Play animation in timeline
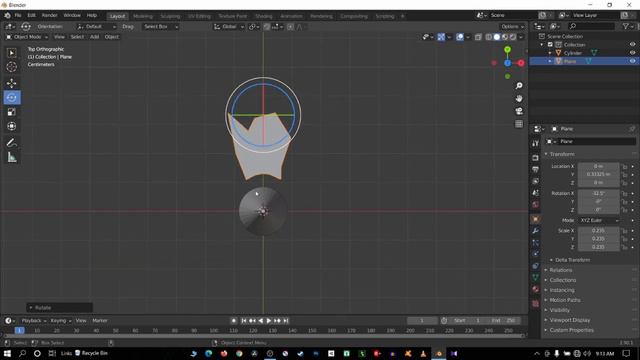The width and height of the screenshot is (640, 360). tap(269, 321)
